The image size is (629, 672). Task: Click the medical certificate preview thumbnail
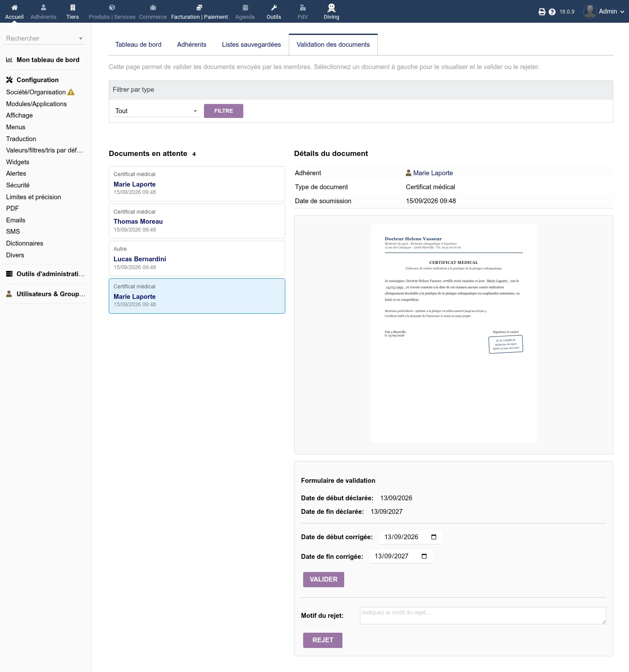454,334
